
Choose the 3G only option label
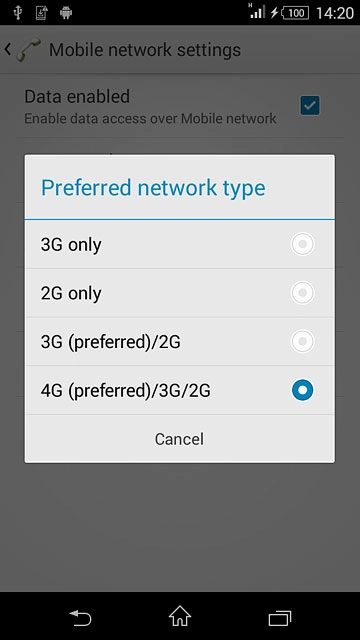coord(71,245)
